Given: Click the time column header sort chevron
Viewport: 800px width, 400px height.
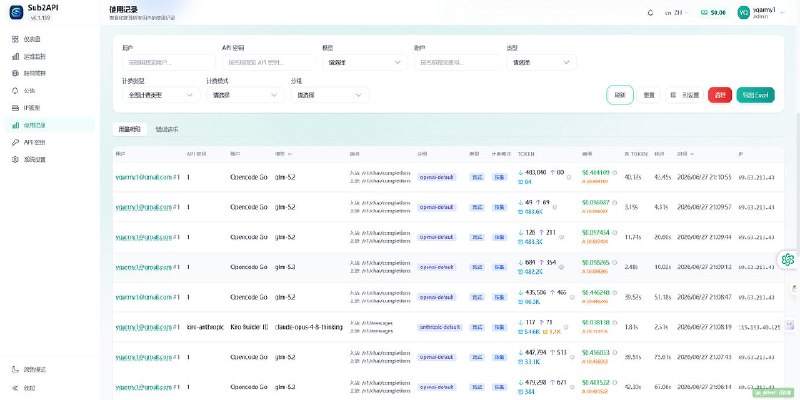Looking at the screenshot, I should 692,154.
